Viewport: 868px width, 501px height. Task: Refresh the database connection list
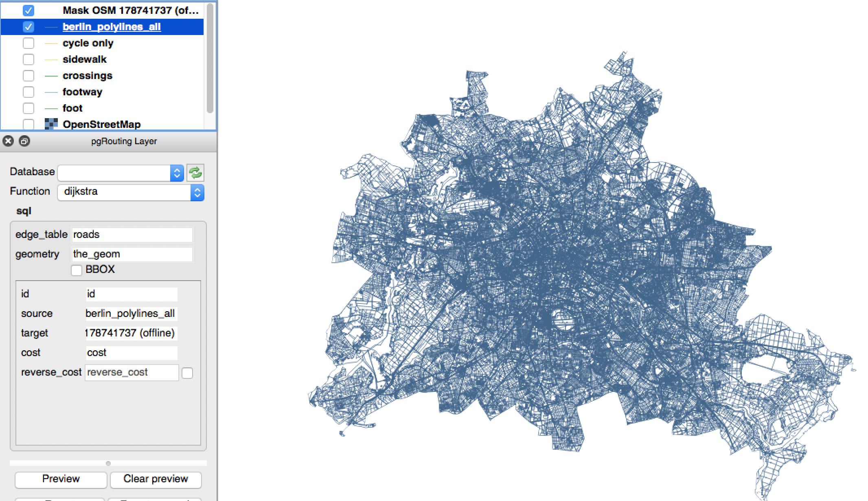(x=195, y=173)
